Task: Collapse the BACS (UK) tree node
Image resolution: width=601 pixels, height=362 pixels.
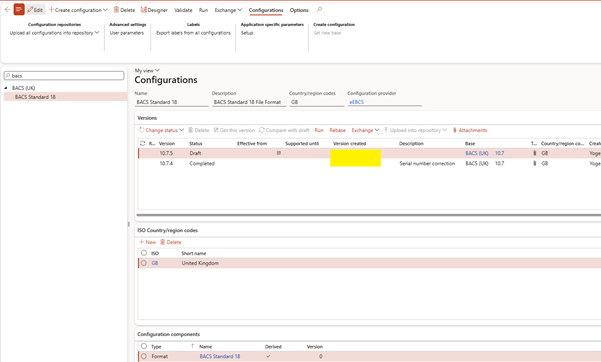Action: coord(6,88)
